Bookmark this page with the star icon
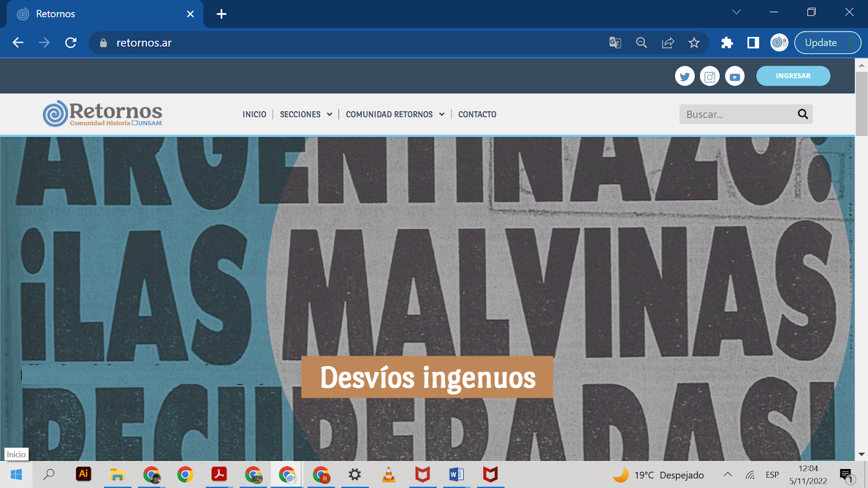Image resolution: width=868 pixels, height=488 pixels. point(694,43)
